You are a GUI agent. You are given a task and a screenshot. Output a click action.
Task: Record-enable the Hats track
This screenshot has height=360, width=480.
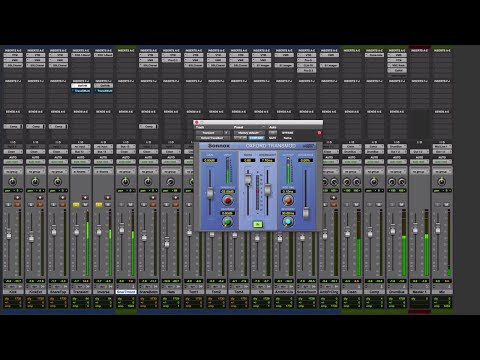pos(175,198)
